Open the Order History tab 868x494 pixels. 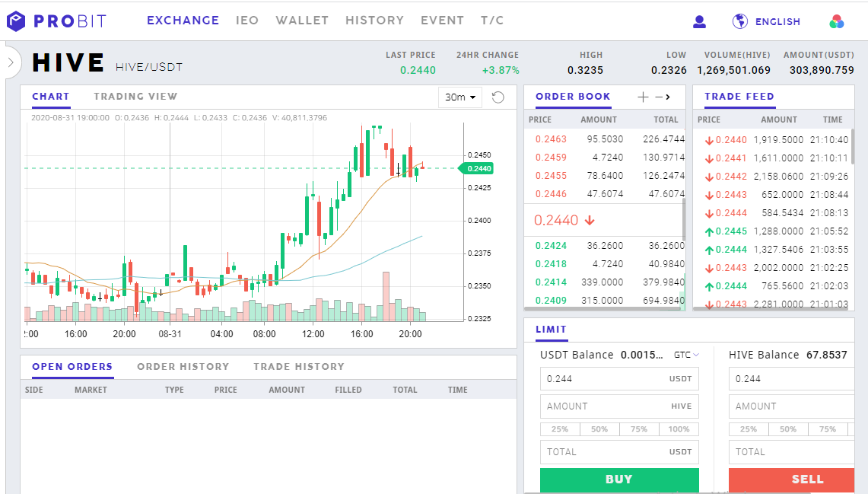pos(183,367)
